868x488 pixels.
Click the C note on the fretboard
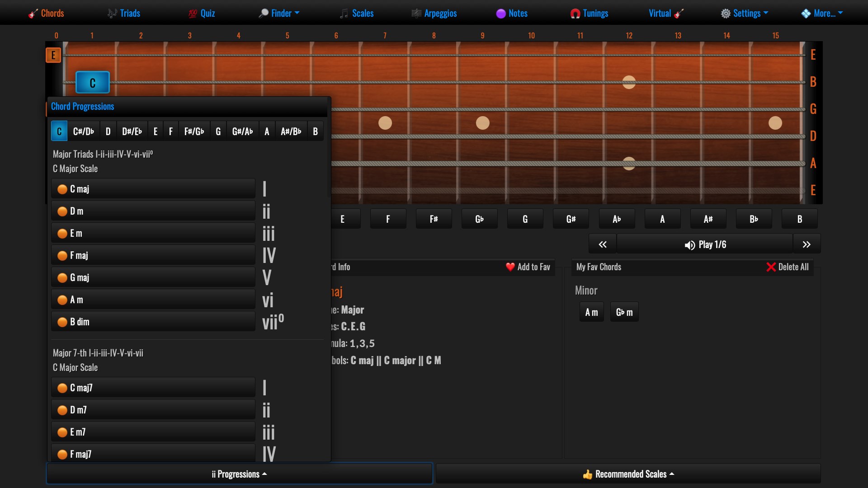point(92,83)
